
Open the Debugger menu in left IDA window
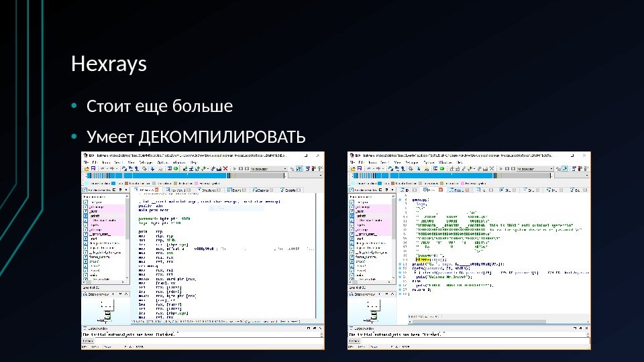click(x=146, y=162)
